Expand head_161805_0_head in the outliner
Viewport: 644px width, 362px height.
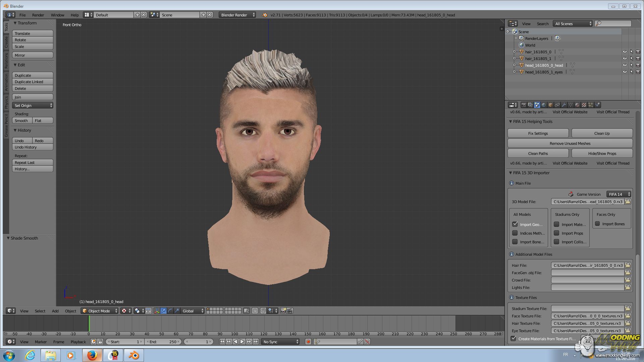point(514,65)
